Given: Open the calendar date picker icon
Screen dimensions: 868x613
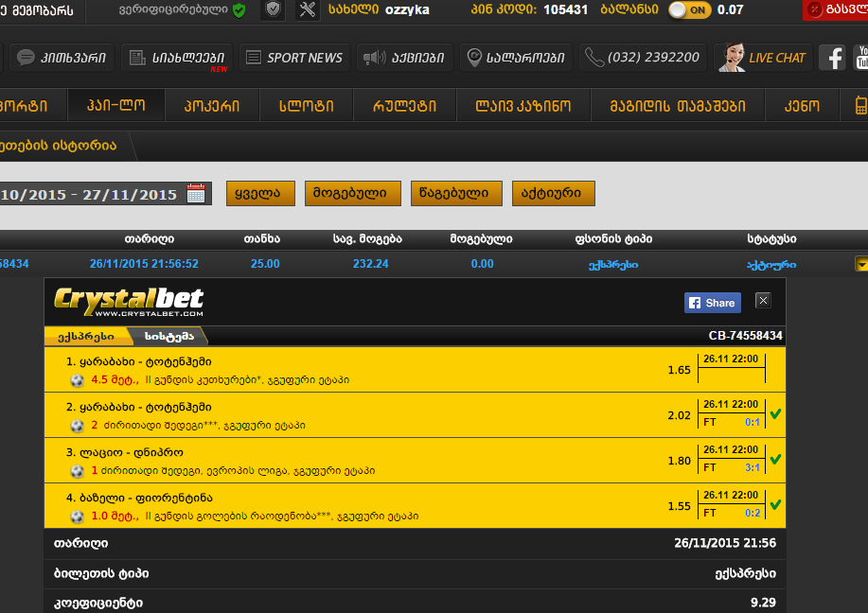Looking at the screenshot, I should click(196, 194).
